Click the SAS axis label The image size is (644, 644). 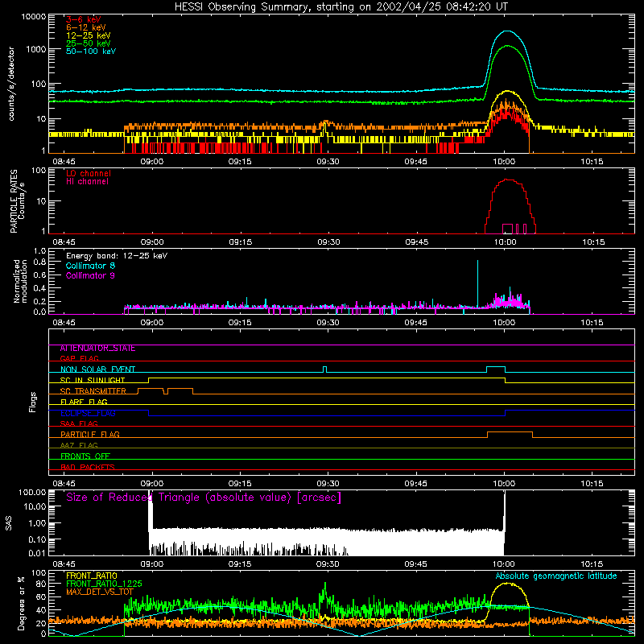pyautogui.click(x=9, y=523)
